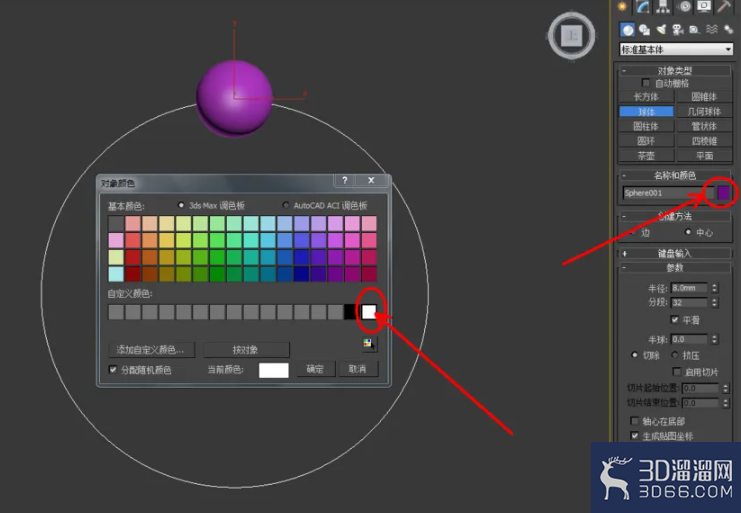Select the 边 creation method radio
Screen dimensions: 741x513
click(x=633, y=232)
